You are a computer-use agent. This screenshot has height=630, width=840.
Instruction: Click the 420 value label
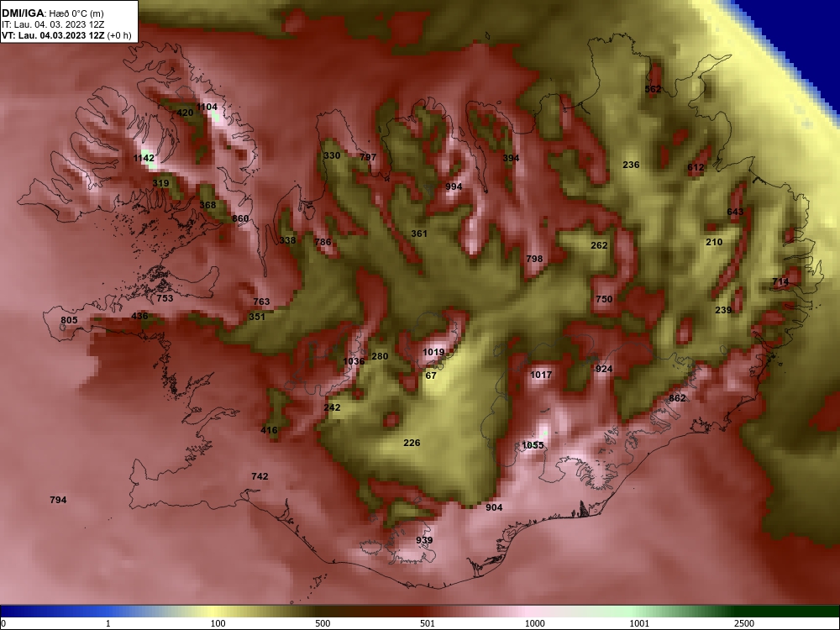coord(185,113)
